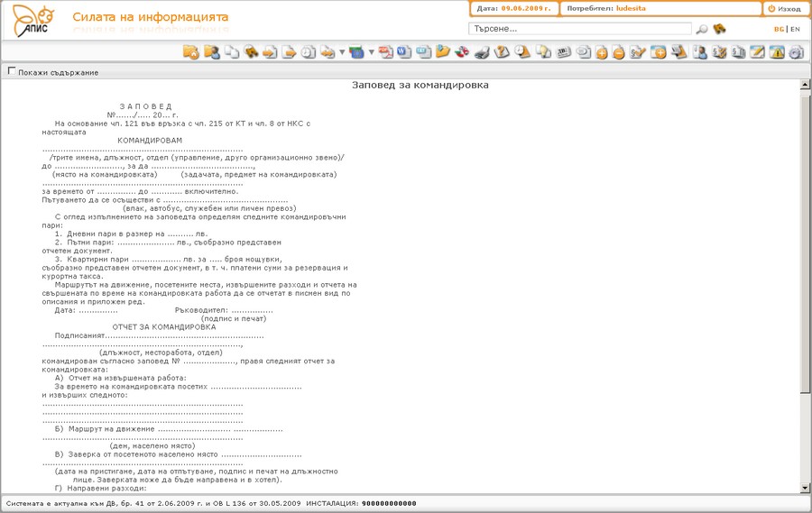Click the paragraph checklist icon
This screenshot has height=513, width=812.
coord(719,51)
